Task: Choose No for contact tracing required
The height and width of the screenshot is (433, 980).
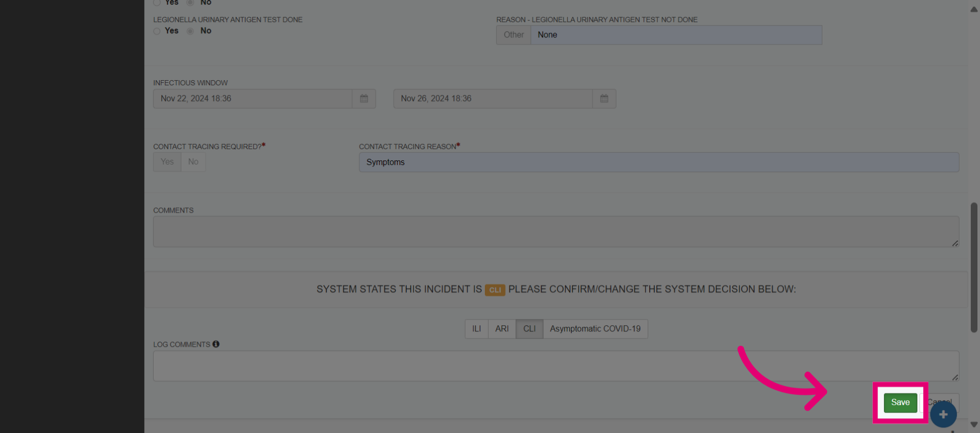Action: (193, 162)
